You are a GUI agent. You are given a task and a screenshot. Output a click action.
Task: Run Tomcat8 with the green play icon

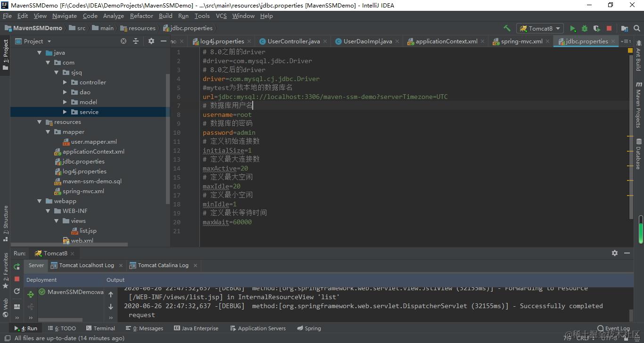click(x=573, y=28)
